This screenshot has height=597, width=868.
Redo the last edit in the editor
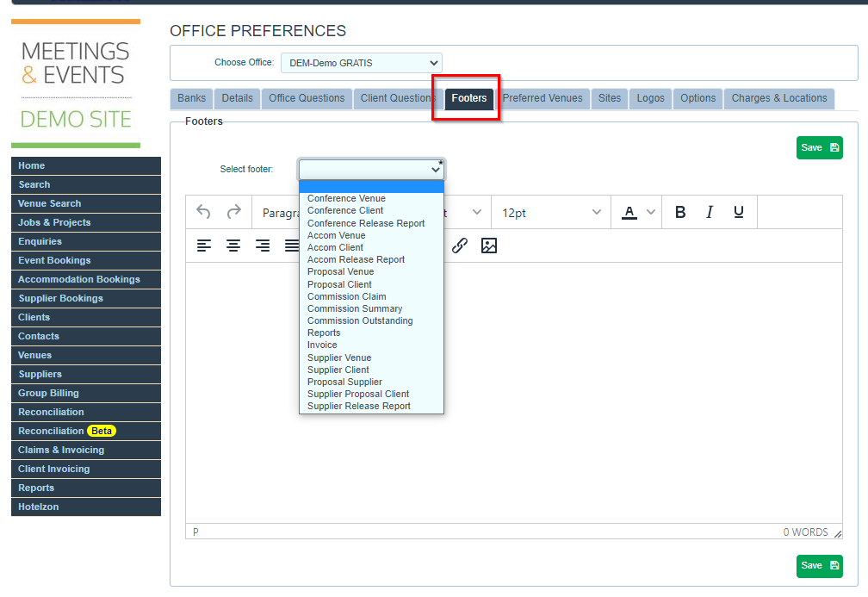click(x=234, y=212)
